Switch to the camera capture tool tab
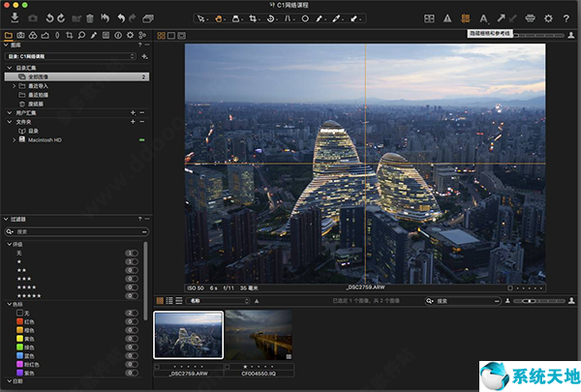Screen dimensions: 581x392 tap(22, 35)
